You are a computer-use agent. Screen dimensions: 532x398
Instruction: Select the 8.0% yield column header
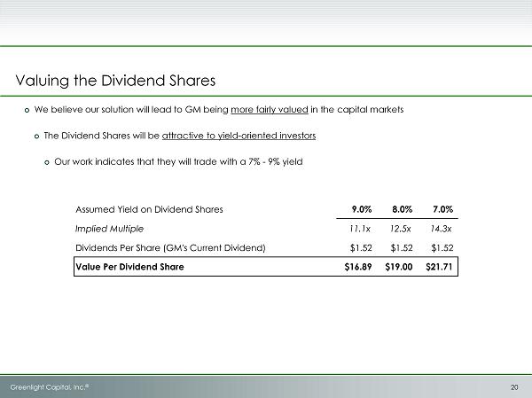[x=401, y=210]
